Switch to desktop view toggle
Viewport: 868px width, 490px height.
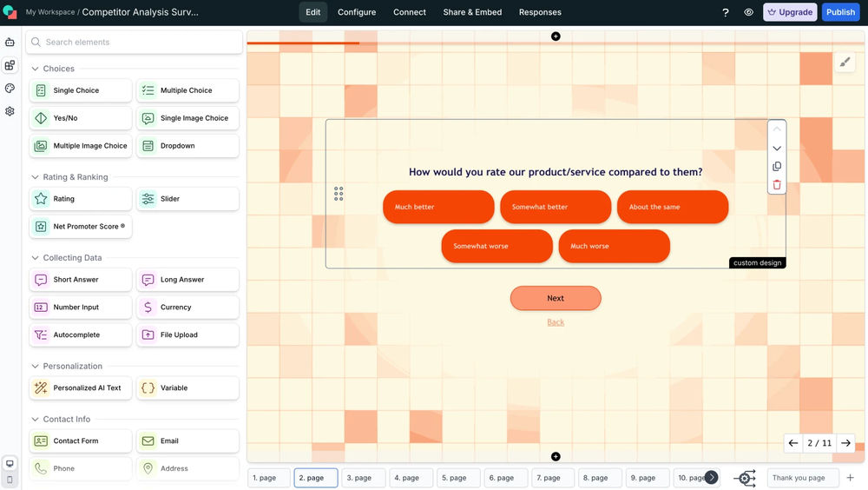click(x=10, y=464)
